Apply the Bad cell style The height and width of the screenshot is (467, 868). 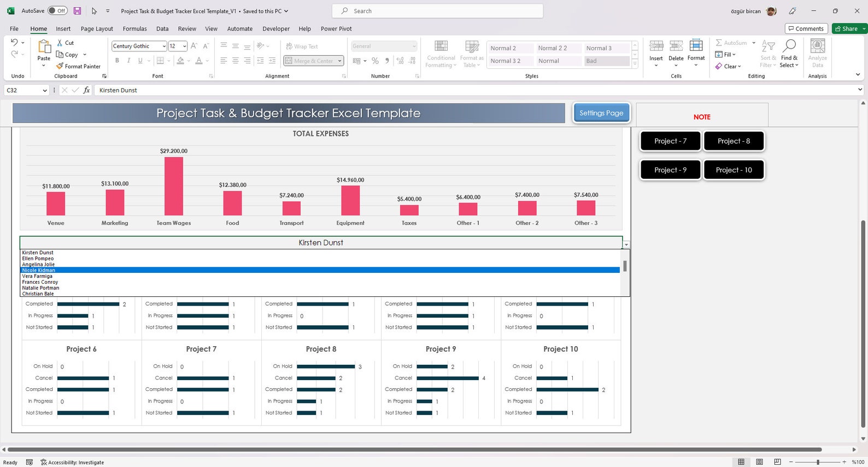coord(606,61)
